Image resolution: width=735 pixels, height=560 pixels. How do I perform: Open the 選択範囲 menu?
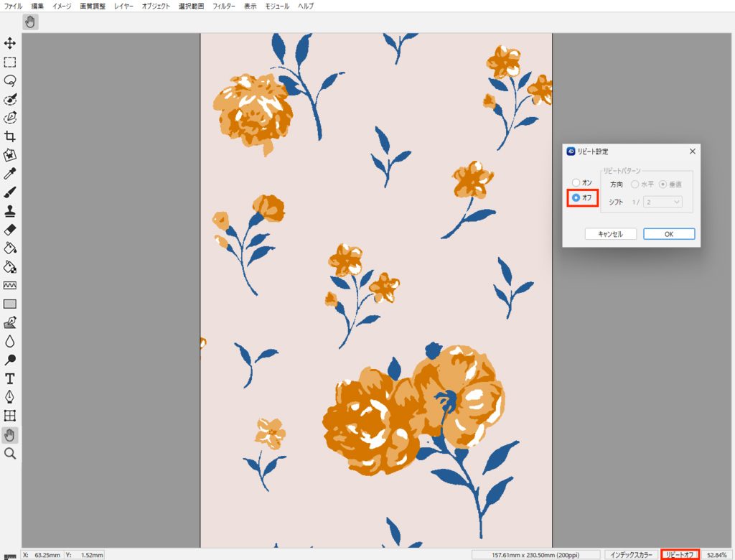pyautogui.click(x=191, y=6)
